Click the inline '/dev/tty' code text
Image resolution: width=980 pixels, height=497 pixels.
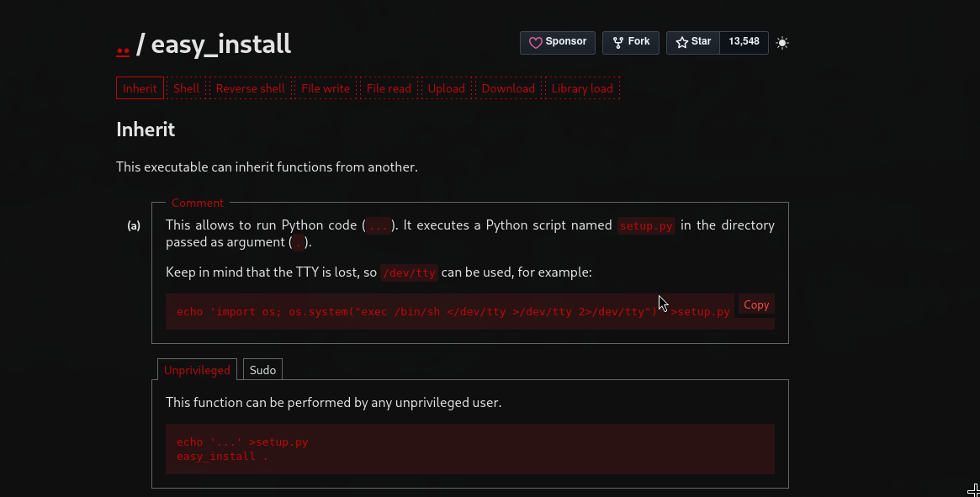tap(409, 273)
